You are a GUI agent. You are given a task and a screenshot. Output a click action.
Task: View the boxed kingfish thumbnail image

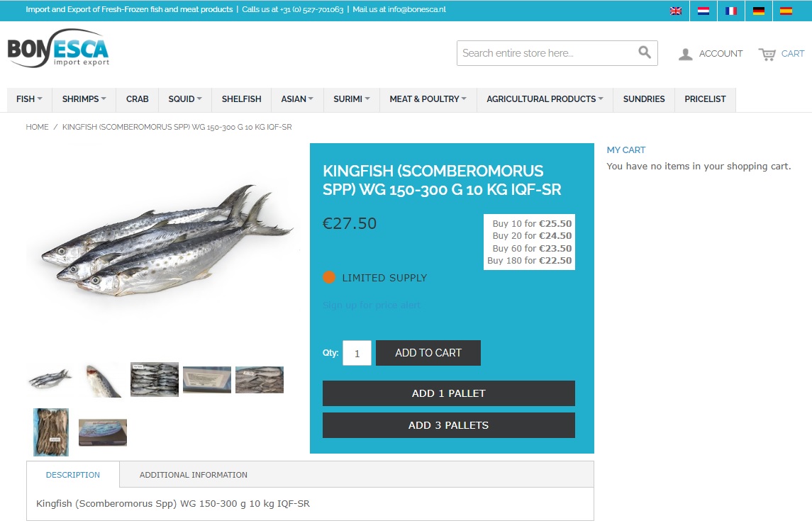[x=103, y=432]
